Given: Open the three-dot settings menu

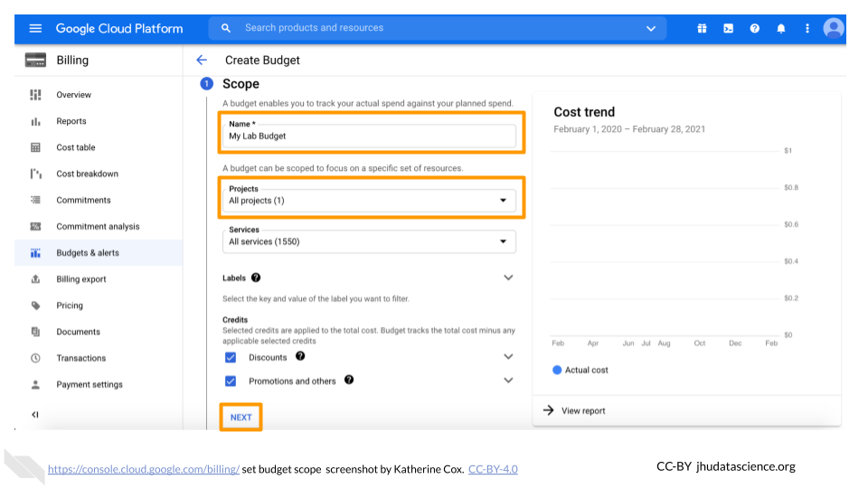Looking at the screenshot, I should click(x=807, y=28).
